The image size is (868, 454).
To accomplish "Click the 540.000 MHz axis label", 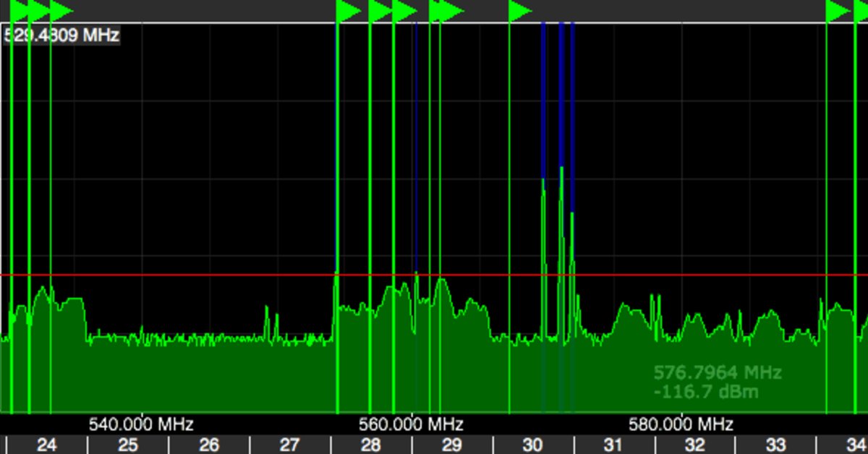I will pos(141,424).
